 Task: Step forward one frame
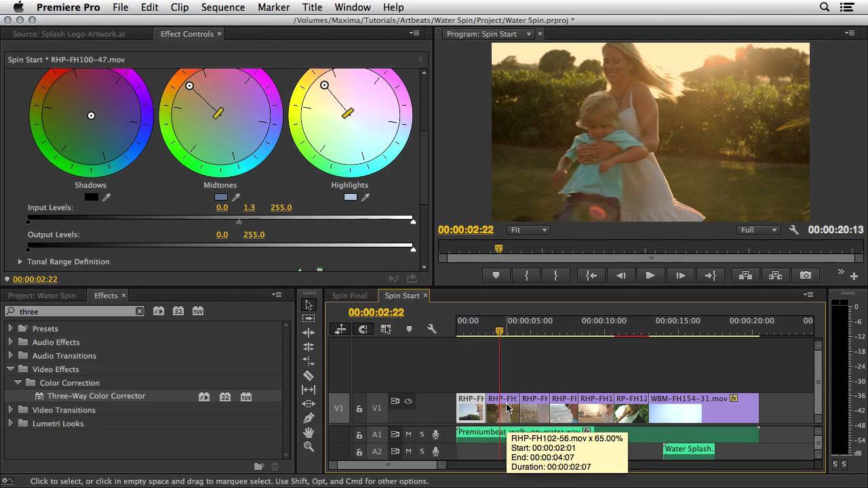click(680, 275)
